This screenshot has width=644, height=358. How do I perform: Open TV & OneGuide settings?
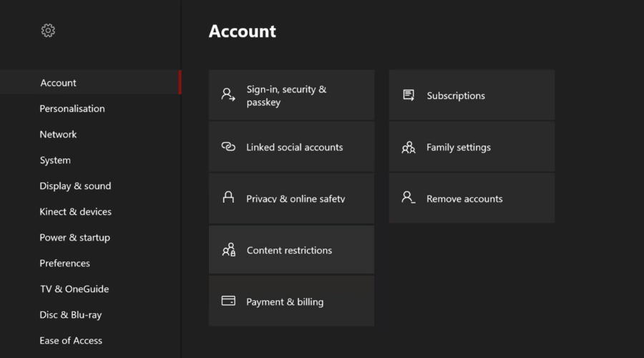pyautogui.click(x=74, y=289)
